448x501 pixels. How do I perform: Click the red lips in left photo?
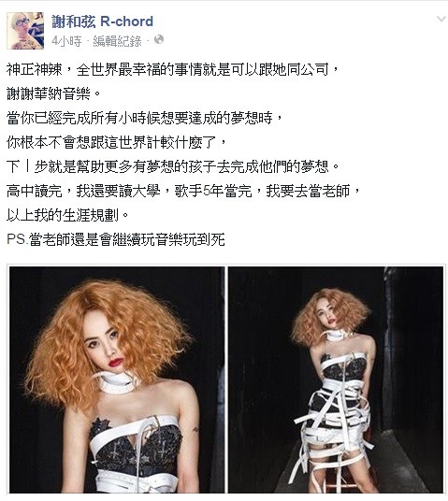coord(115,363)
